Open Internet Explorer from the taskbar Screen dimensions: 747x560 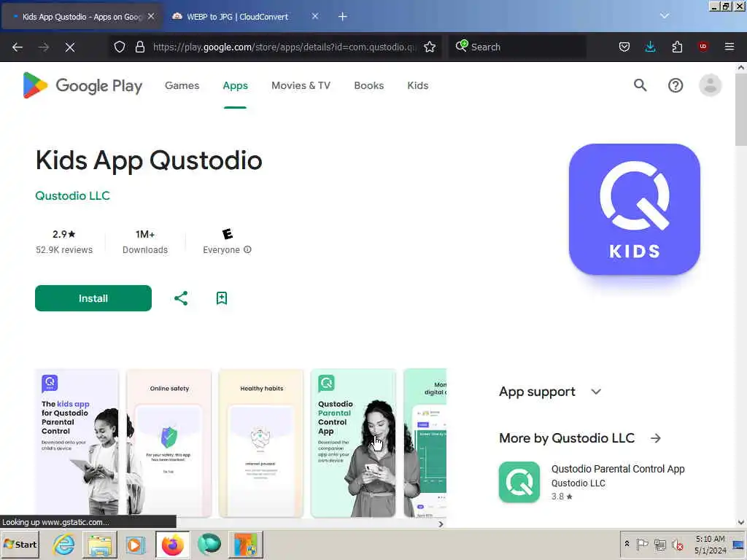(x=64, y=544)
